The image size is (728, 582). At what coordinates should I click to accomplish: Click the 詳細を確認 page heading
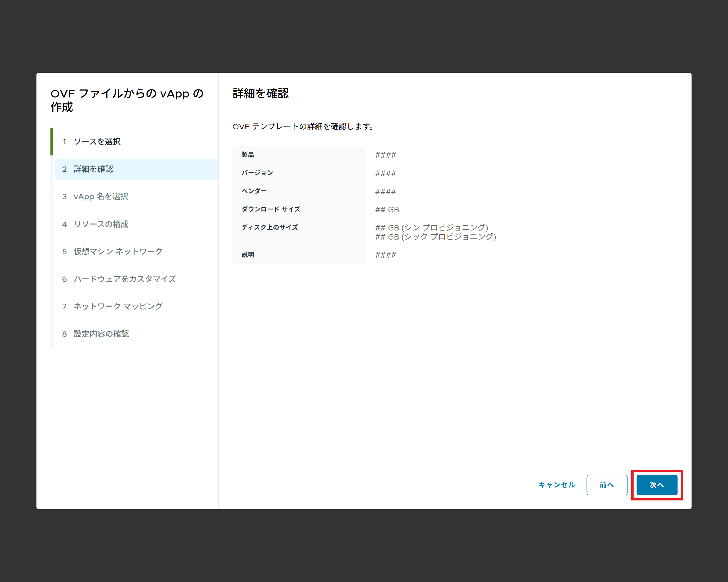[260, 93]
